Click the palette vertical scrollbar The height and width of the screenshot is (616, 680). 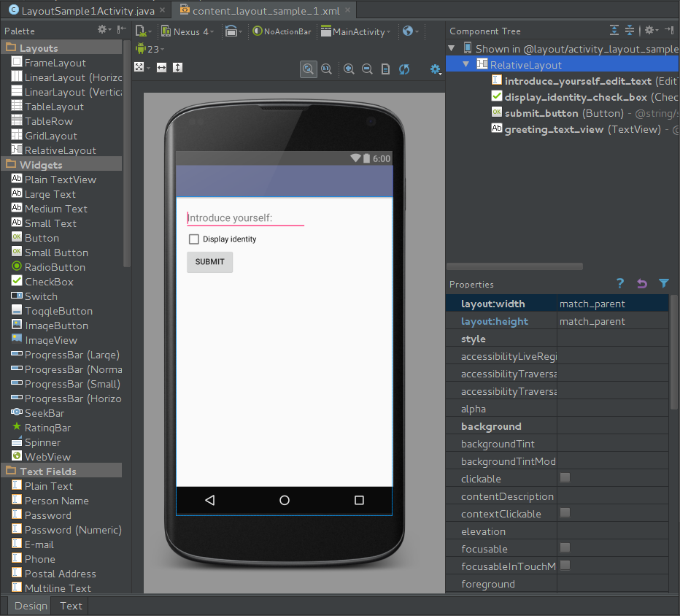[127, 153]
